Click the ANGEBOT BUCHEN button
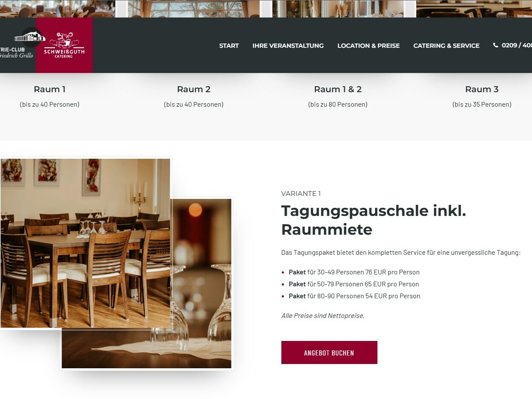This screenshot has height=399, width=532. pos(329,352)
